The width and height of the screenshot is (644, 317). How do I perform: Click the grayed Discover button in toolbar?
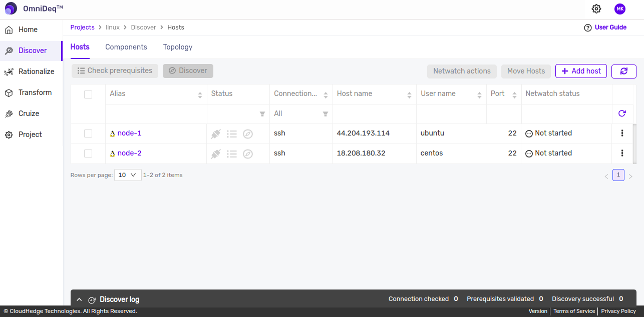pos(188,71)
